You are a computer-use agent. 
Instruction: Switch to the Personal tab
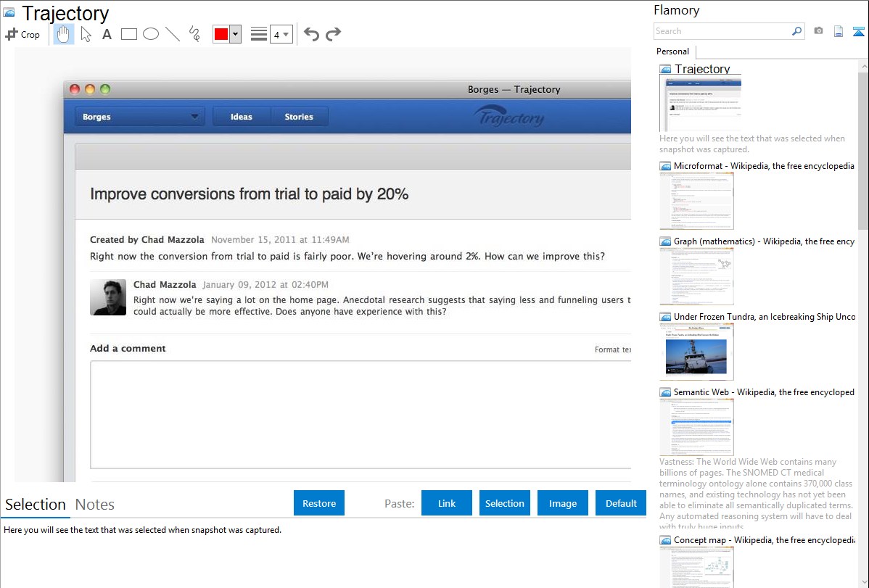pos(673,51)
